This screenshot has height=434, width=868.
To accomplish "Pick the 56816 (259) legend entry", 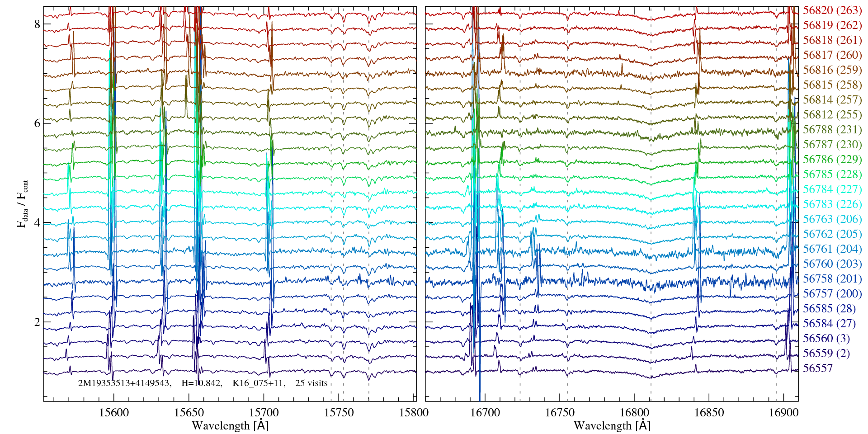I will pyautogui.click(x=832, y=70).
